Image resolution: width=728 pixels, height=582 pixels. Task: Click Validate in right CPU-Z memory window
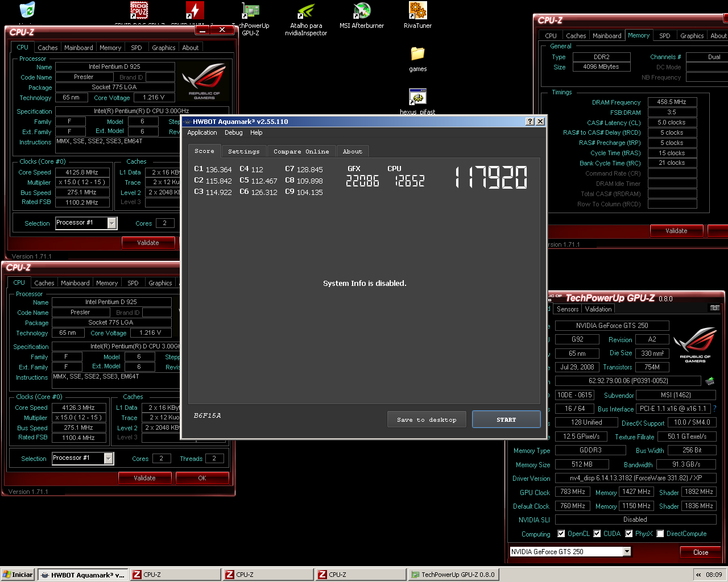point(676,231)
